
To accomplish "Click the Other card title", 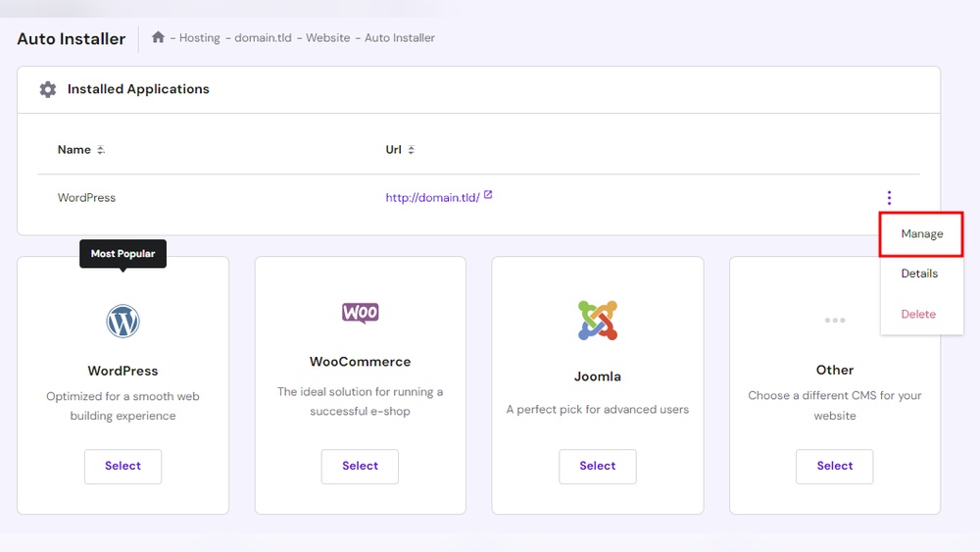I will click(834, 370).
